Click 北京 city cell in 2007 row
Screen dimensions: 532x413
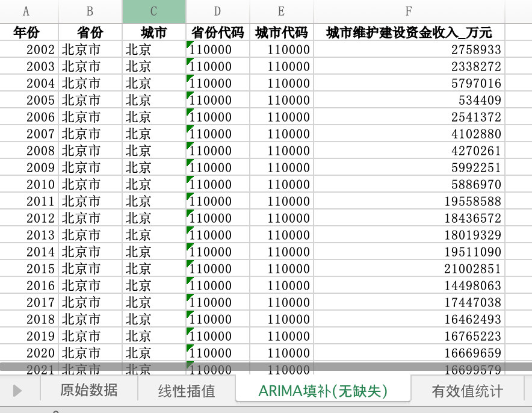pyautogui.click(x=154, y=134)
